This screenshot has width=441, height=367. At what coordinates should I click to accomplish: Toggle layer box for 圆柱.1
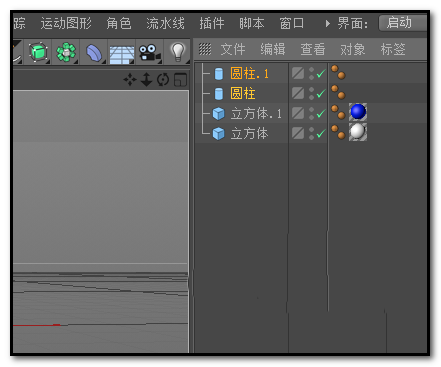(x=298, y=73)
